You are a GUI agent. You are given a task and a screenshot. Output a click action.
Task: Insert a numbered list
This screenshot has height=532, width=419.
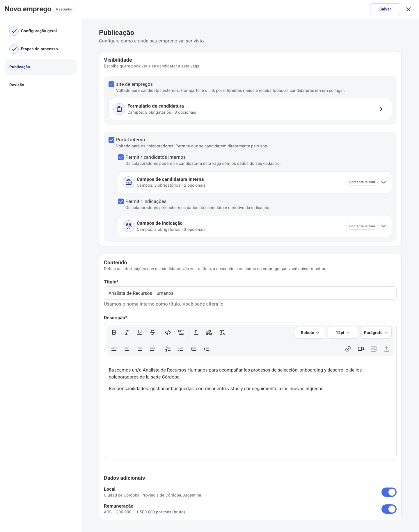point(168,349)
